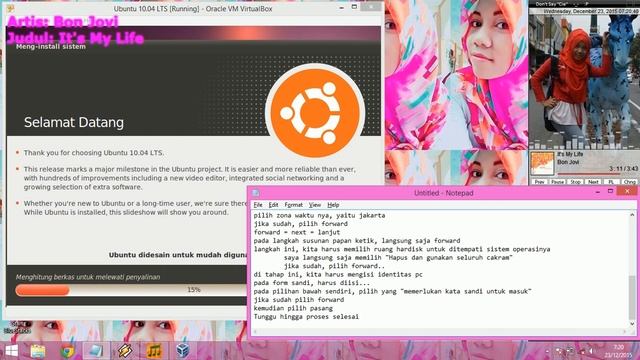The image size is (640, 360).
Task: Open the taskbar clock showing 7:20
Action: (618, 351)
